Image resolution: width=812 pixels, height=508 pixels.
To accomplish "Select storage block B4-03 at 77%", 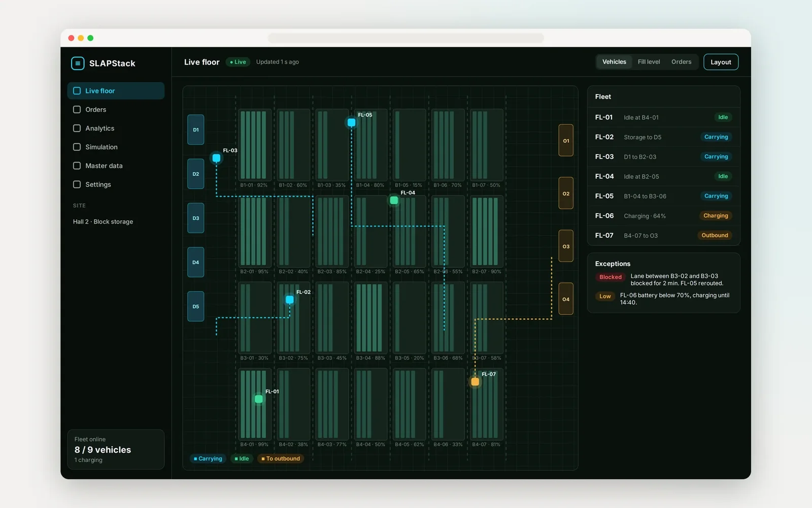I will point(332,404).
